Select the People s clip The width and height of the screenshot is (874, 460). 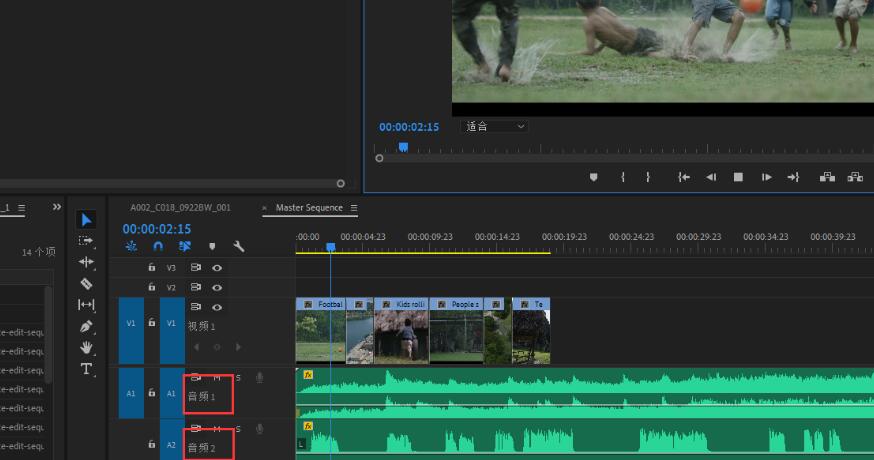click(x=456, y=331)
